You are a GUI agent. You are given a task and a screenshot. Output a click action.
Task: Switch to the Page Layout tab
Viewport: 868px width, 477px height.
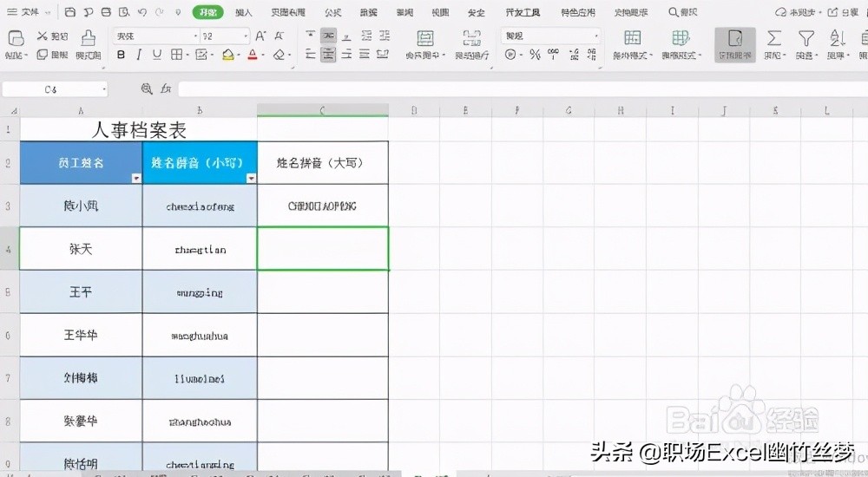tap(288, 12)
